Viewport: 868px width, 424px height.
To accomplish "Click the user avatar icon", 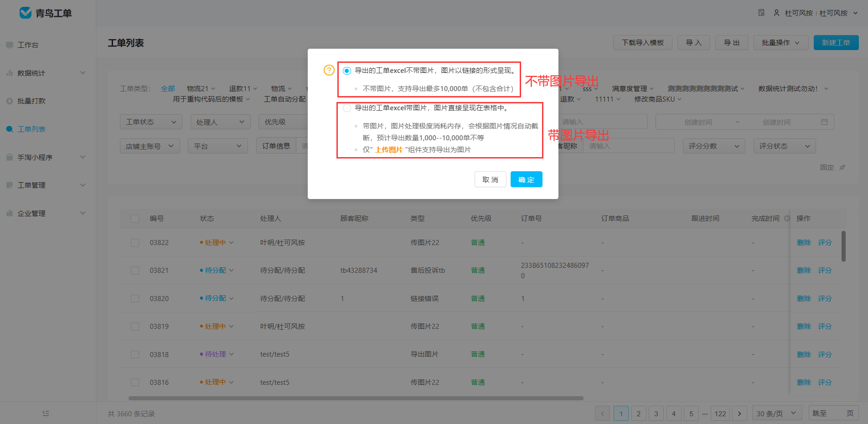I will tap(776, 13).
